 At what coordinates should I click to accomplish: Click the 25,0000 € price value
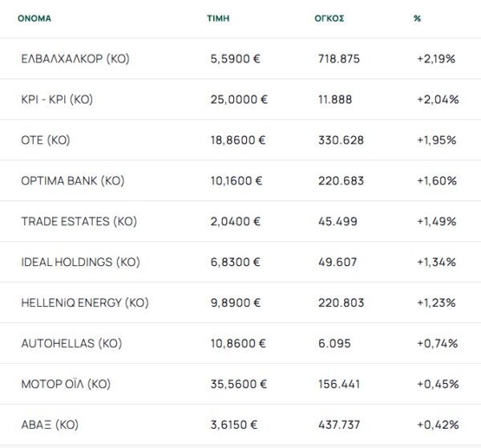click(x=239, y=99)
